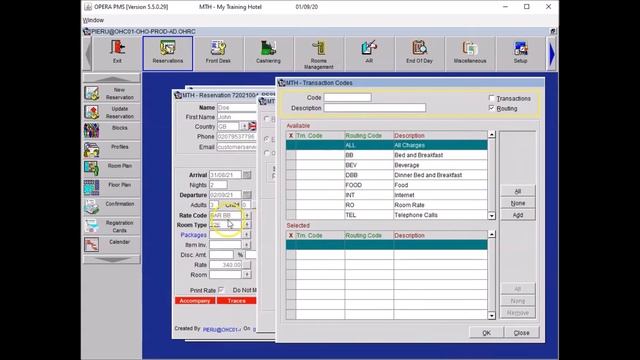Click the sidebar down arrow bar
The image size is (640, 360).
[111, 259]
